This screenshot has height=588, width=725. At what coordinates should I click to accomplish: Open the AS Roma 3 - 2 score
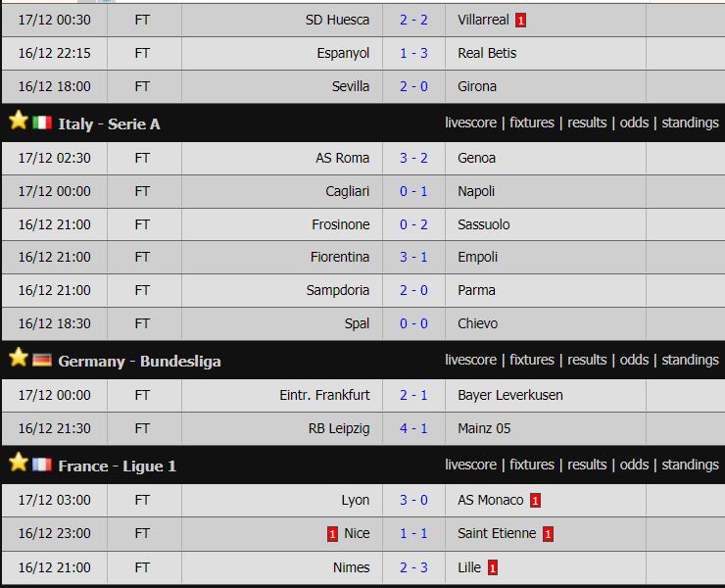[x=413, y=158]
